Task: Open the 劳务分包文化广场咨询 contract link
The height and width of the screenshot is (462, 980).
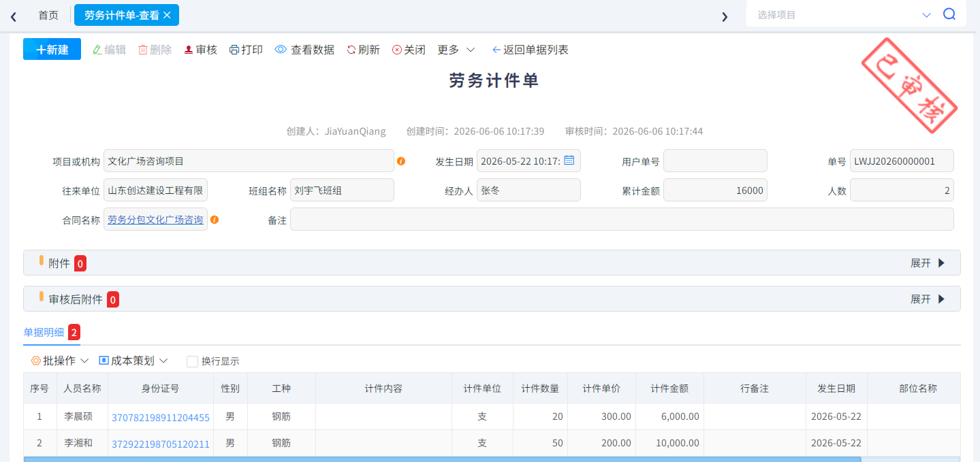Action: (x=155, y=220)
